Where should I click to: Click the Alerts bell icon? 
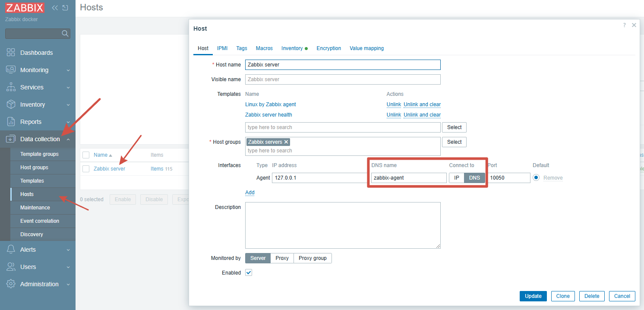click(11, 250)
